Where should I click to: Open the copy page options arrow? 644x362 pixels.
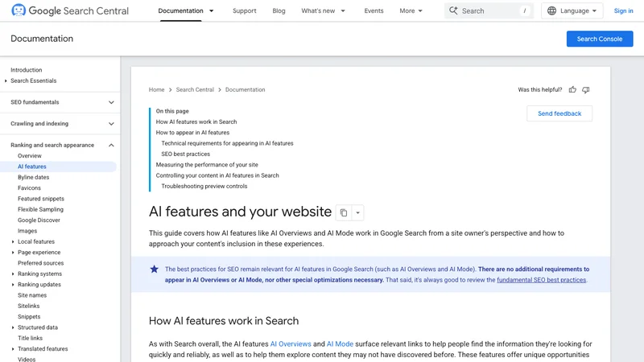point(357,212)
